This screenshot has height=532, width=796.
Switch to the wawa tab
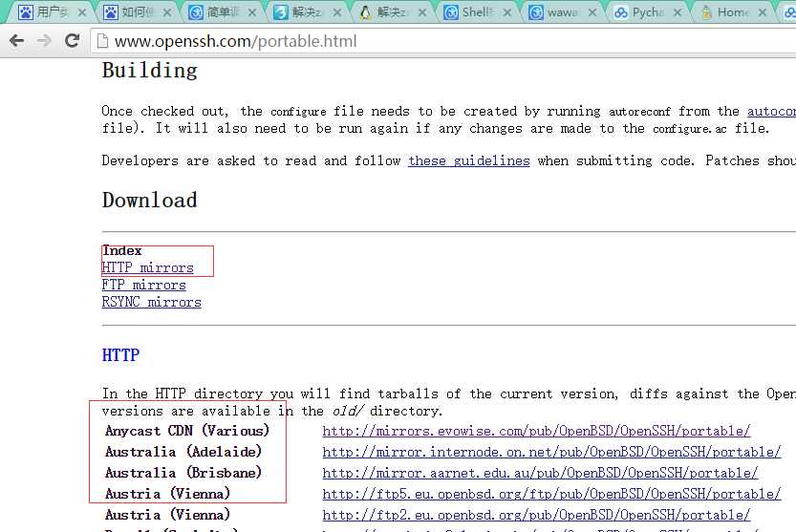pos(562,12)
